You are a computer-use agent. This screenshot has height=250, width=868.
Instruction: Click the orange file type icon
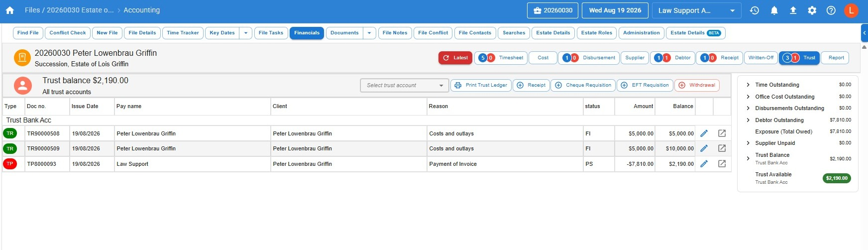[22, 58]
